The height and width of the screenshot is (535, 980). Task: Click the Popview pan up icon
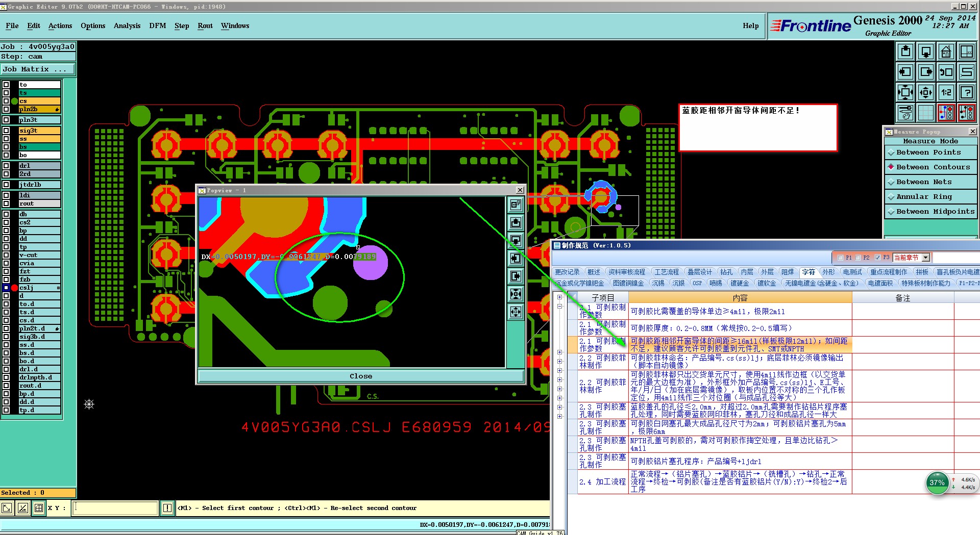(x=516, y=223)
